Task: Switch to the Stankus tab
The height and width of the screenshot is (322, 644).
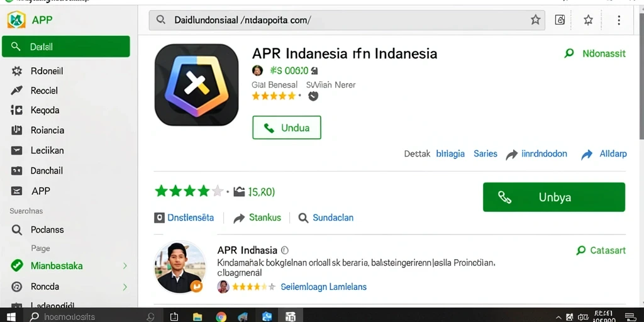Action: click(x=257, y=218)
